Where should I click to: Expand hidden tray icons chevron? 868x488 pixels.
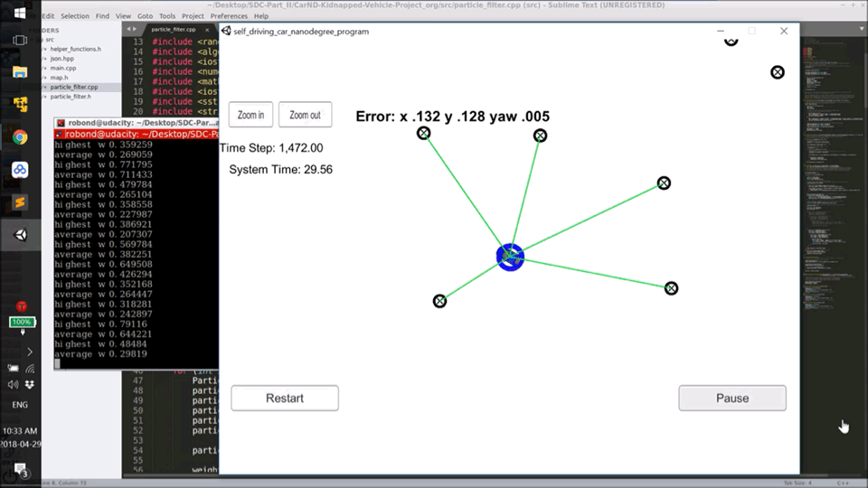click(x=29, y=352)
